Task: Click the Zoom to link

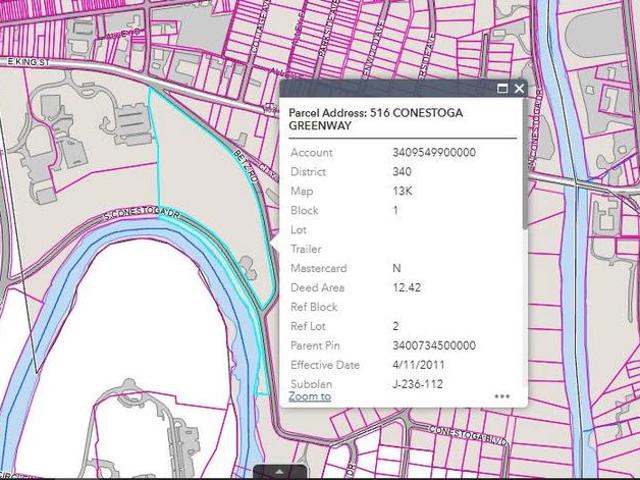Action: tap(310, 396)
